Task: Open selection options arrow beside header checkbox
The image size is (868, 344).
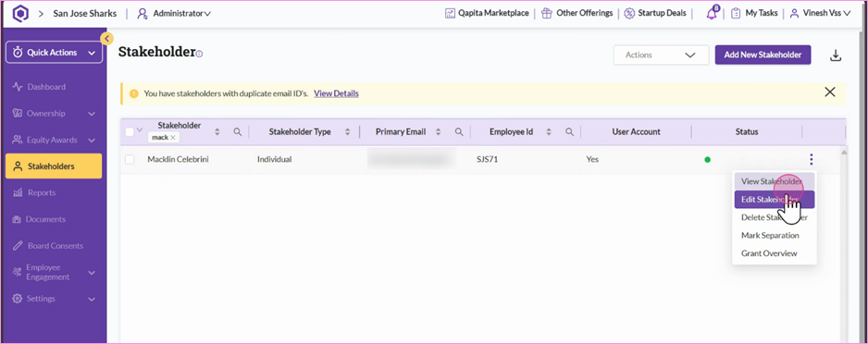Action: (140, 130)
